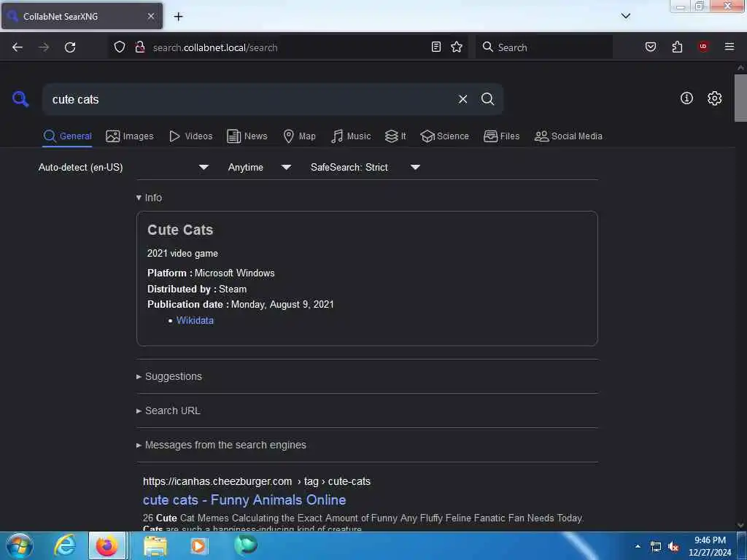Switch to the Files category
Image resolution: width=747 pixels, height=560 pixels.
click(501, 136)
